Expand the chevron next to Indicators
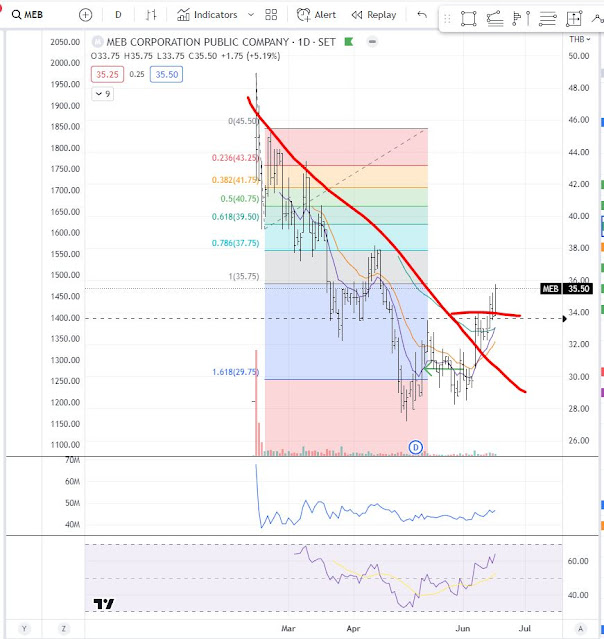604x639 pixels. pos(251,15)
